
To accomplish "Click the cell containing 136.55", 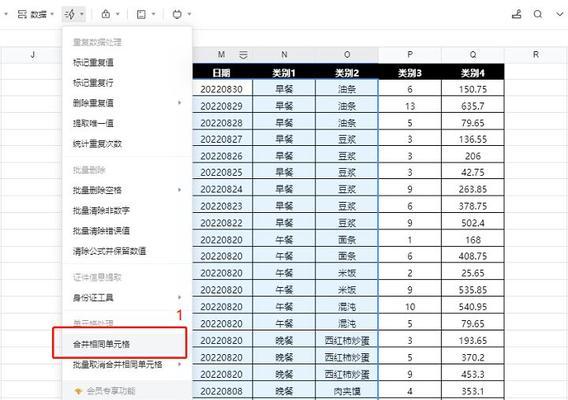I will [473, 139].
